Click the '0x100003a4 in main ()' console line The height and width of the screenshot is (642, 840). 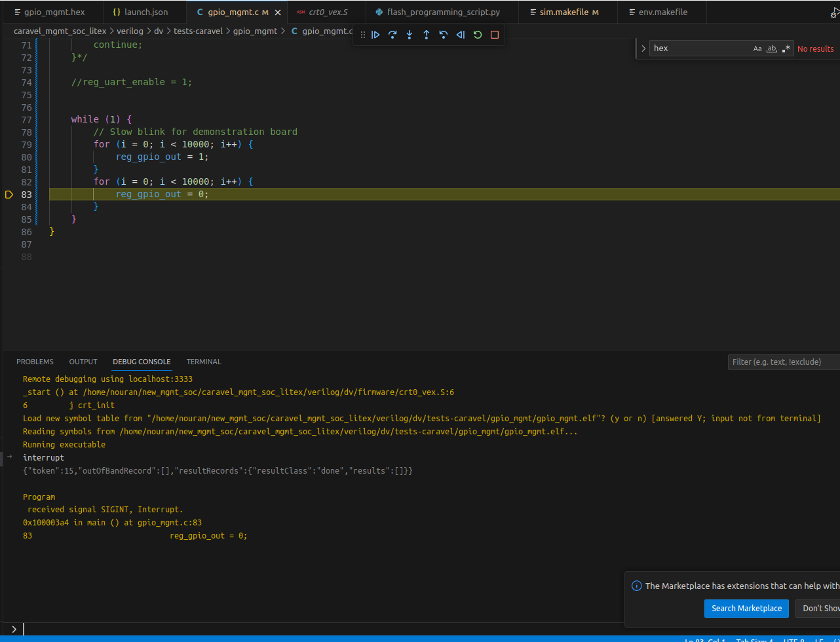(112, 523)
